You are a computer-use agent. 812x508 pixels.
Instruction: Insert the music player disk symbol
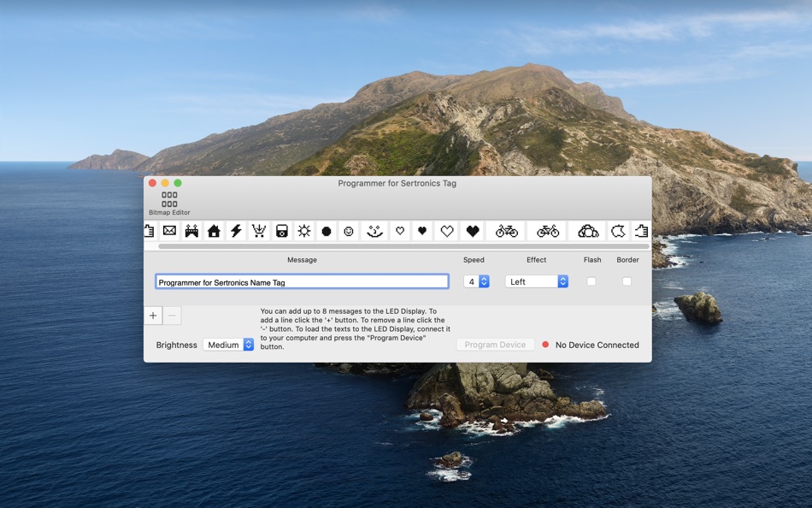(x=282, y=231)
